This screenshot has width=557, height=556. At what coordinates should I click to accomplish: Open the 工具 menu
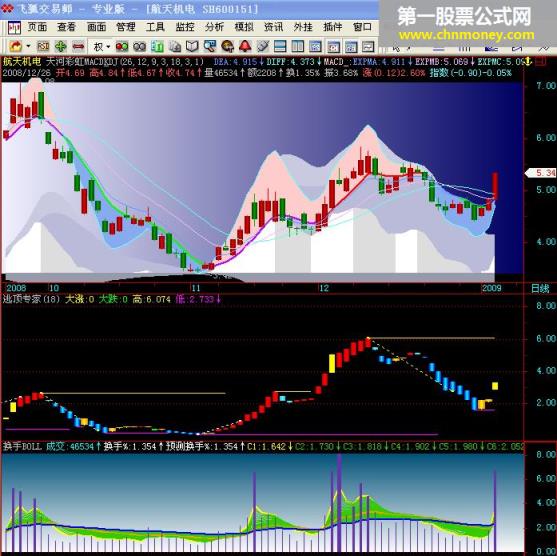[155, 27]
